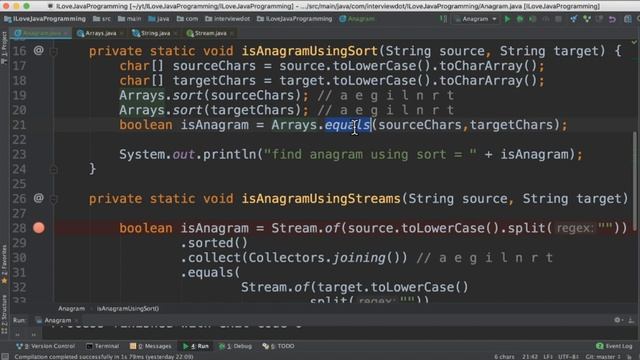This screenshot has height=360, width=640.
Task: Toggle the 4: Run tool window
Action: pyautogui.click(x=196, y=346)
